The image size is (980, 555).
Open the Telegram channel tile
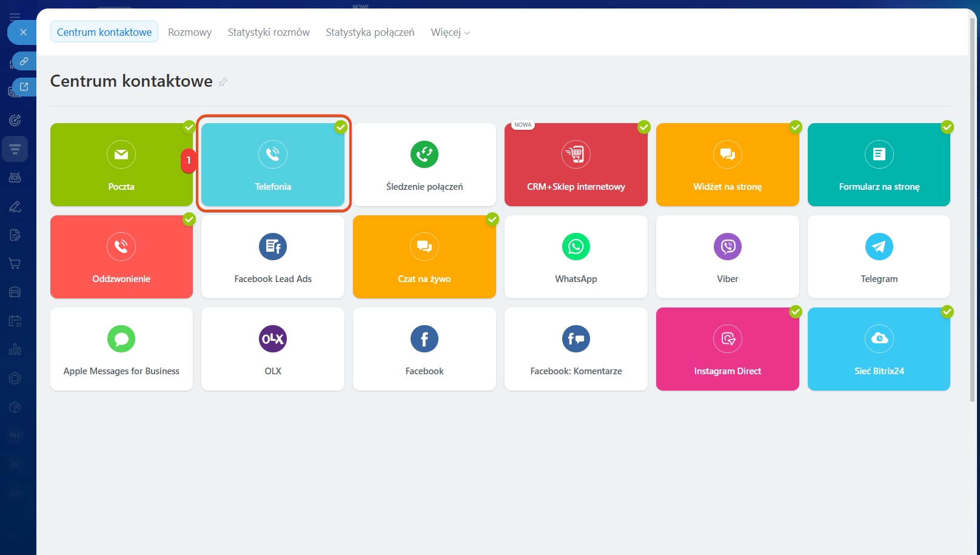(879, 257)
